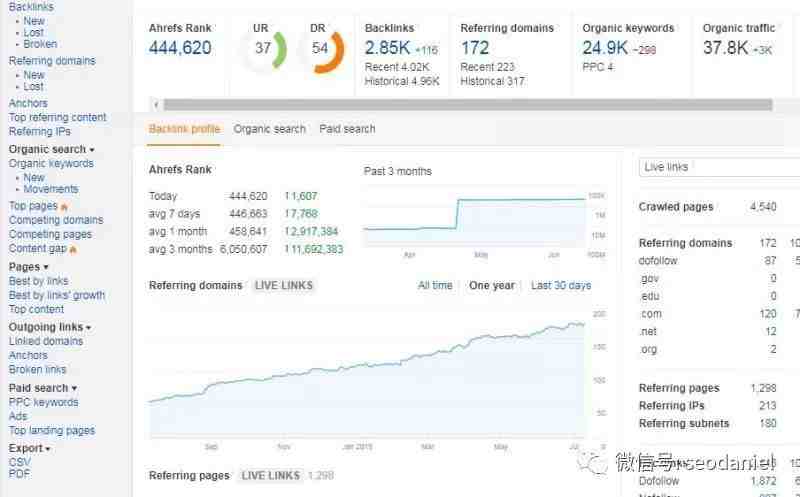Click the left arrow of the horizontal scrollbar
The image size is (800, 497).
[x=156, y=105]
